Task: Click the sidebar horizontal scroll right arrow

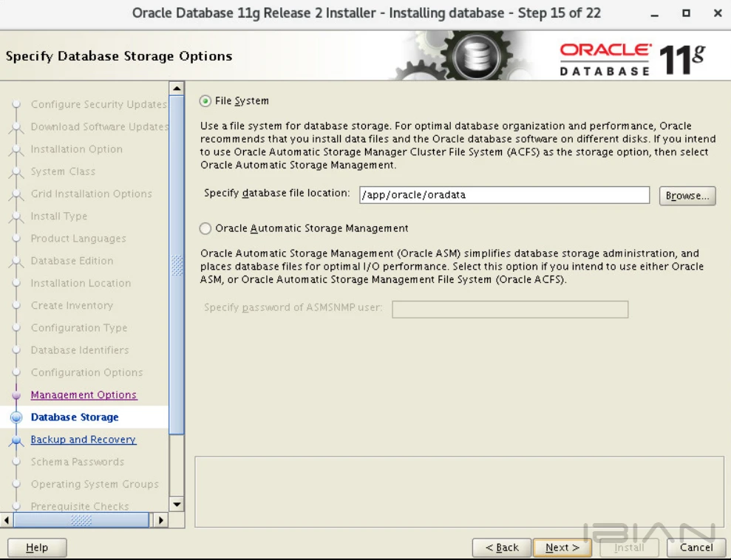Action: click(x=161, y=519)
